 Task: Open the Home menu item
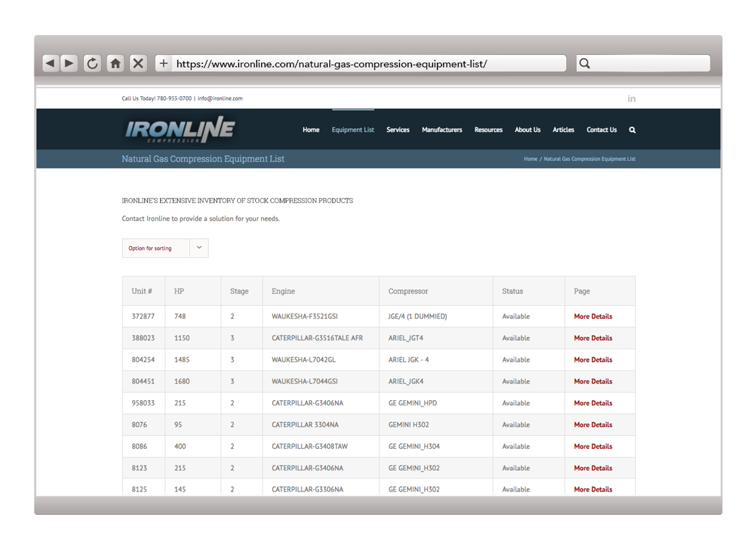click(x=311, y=130)
